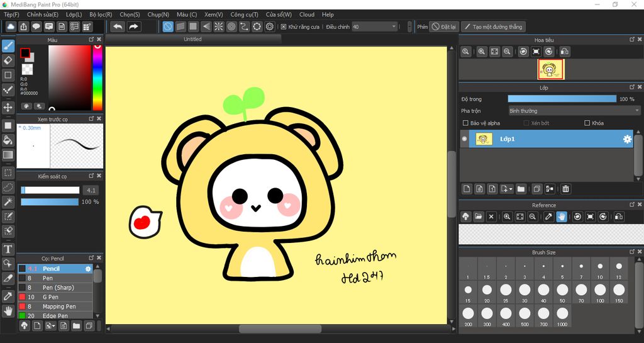Pick brush size 100 preset
The height and width of the screenshot is (343, 644).
[x=600, y=293]
